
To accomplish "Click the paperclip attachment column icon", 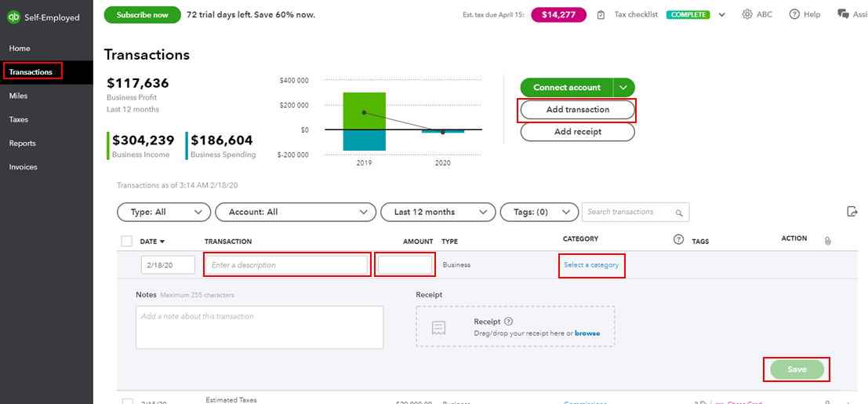I will tap(827, 241).
